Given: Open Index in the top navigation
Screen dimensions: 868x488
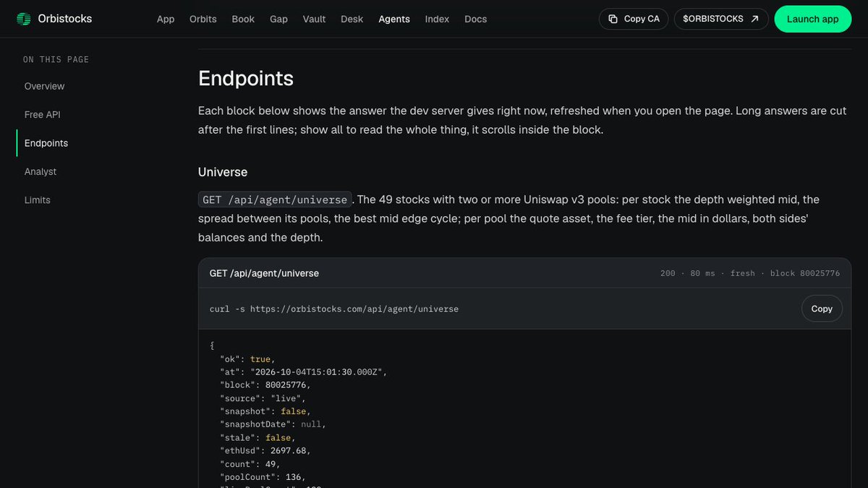Looking at the screenshot, I should [437, 19].
